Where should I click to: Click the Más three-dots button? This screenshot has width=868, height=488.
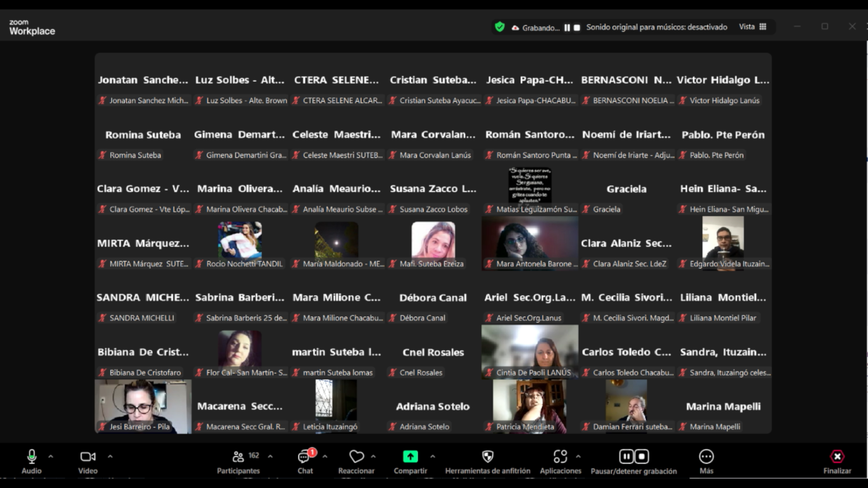coord(706,457)
